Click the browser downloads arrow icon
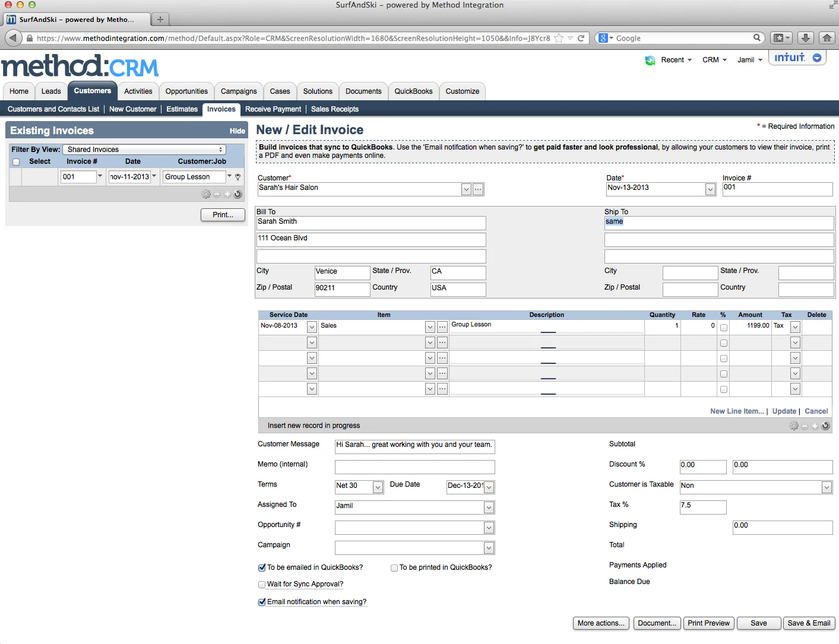The height and width of the screenshot is (644, 839). coord(805,38)
